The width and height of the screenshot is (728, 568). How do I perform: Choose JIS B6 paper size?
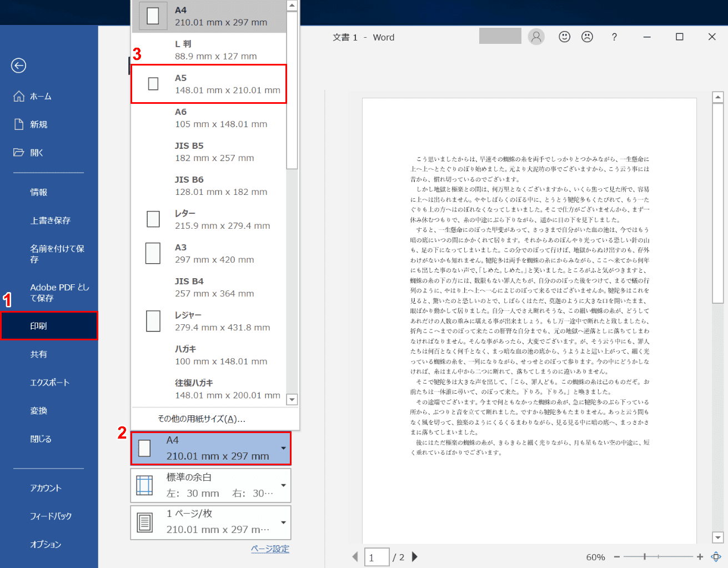pos(209,185)
